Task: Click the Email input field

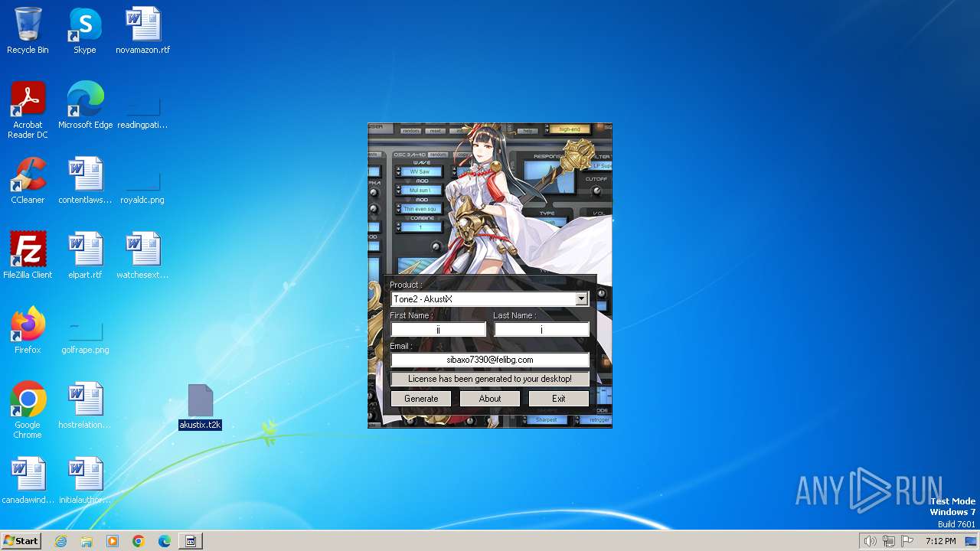Action: 490,360
